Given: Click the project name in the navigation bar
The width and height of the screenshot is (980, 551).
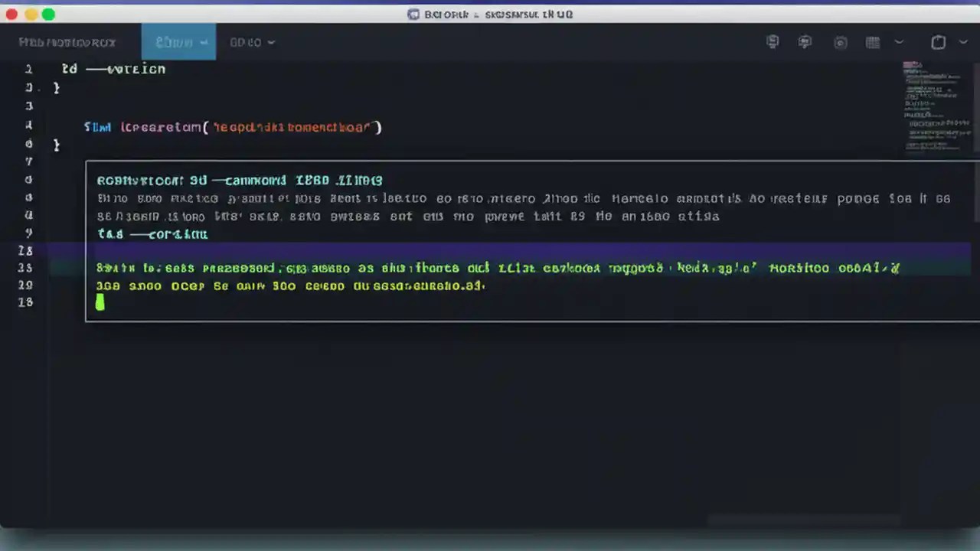Looking at the screenshot, I should click(x=67, y=42).
